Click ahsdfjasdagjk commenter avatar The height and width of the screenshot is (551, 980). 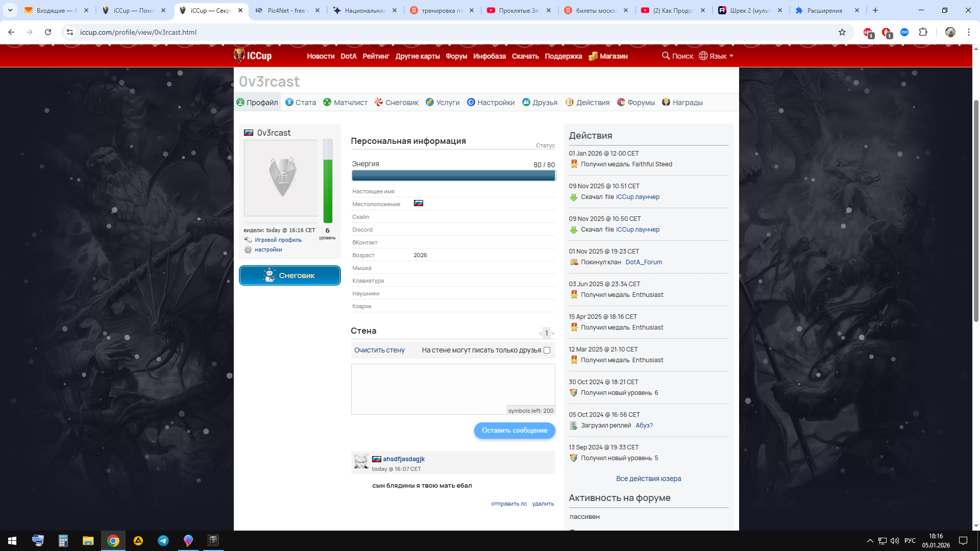click(x=361, y=461)
